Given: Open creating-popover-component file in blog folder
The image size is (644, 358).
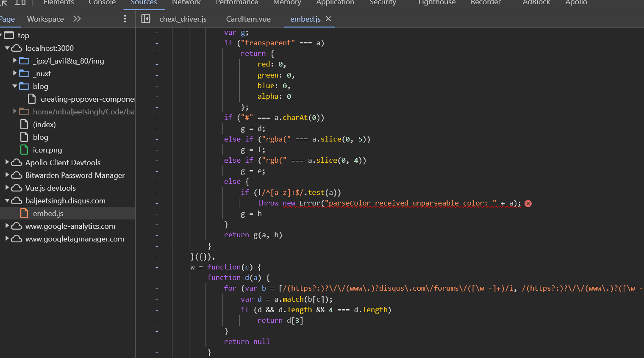Looking at the screenshot, I should 87,99.
